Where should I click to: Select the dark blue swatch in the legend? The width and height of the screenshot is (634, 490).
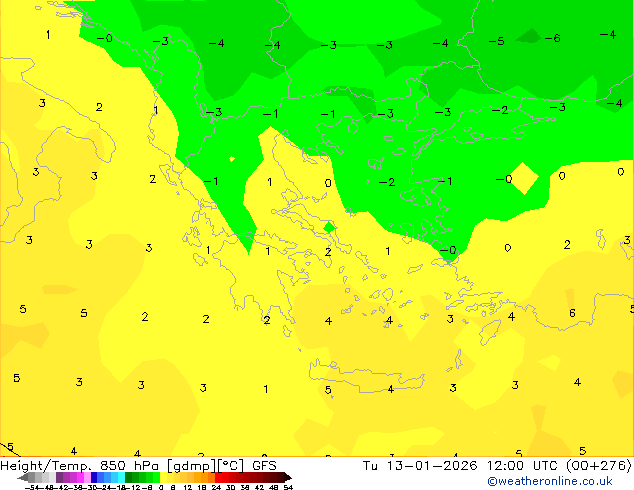click(94, 477)
